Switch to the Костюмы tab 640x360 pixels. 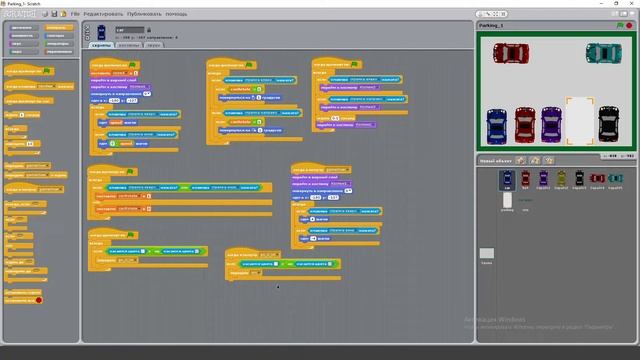coord(129,45)
